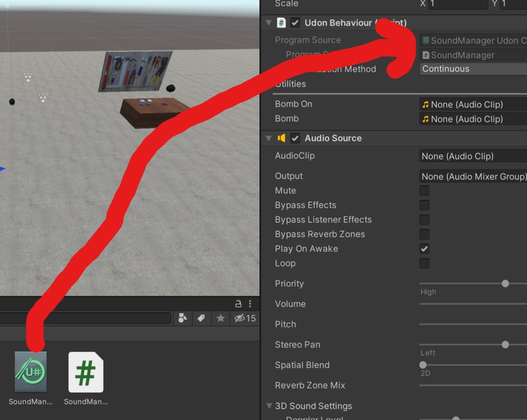Image resolution: width=527 pixels, height=420 pixels.
Task: Open the Continuous synchronization method dropdown
Action: pos(473,69)
